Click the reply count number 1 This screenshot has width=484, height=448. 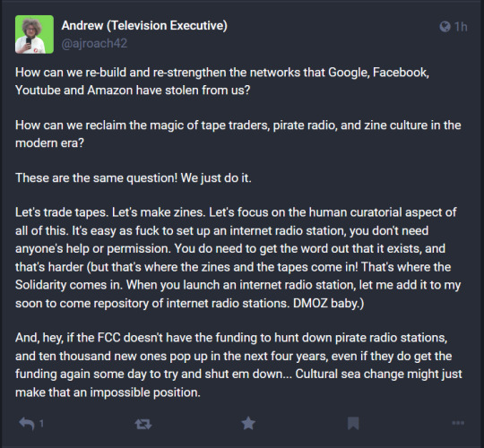tap(41, 424)
